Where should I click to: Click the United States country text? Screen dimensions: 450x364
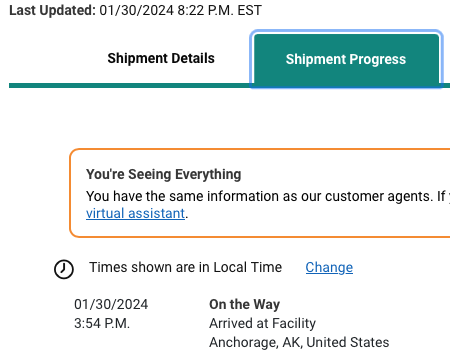348,342
